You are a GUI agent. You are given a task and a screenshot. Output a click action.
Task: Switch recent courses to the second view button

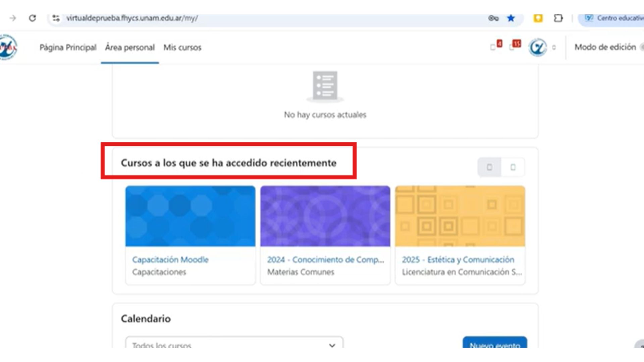(x=513, y=167)
